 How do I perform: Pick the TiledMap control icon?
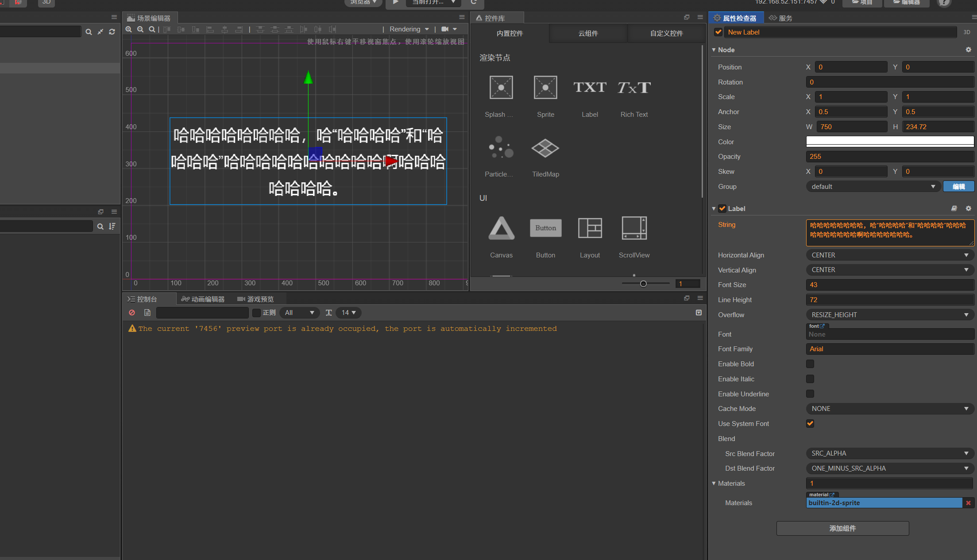point(545,148)
